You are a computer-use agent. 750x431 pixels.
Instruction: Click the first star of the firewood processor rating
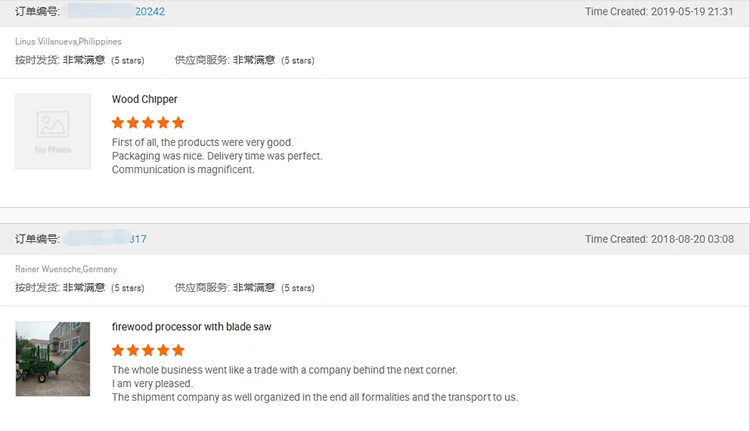point(118,350)
